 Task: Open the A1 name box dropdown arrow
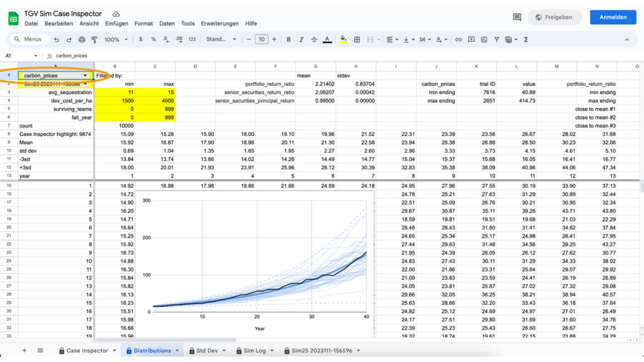point(36,56)
